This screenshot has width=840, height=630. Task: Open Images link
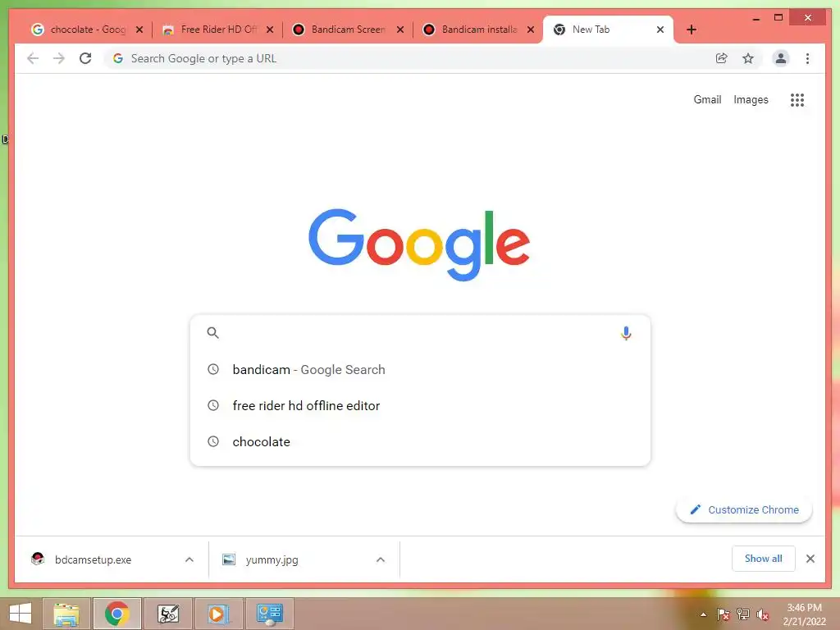(751, 99)
